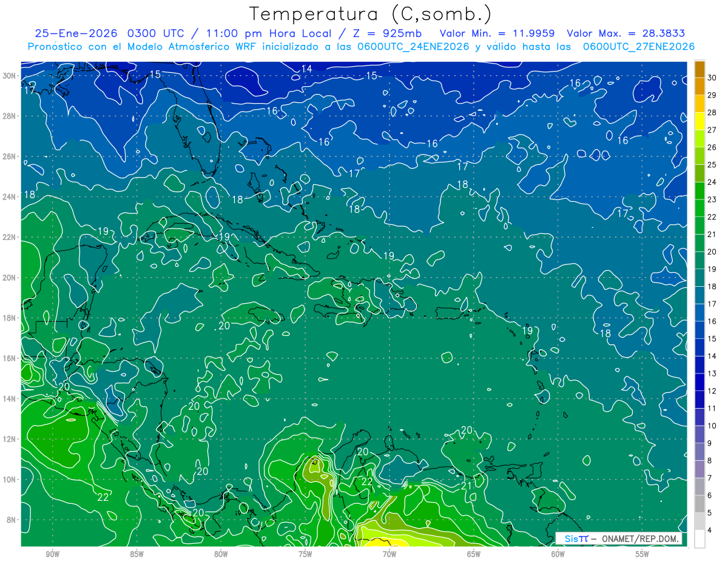Click the color bar scale label 30

click(712, 78)
